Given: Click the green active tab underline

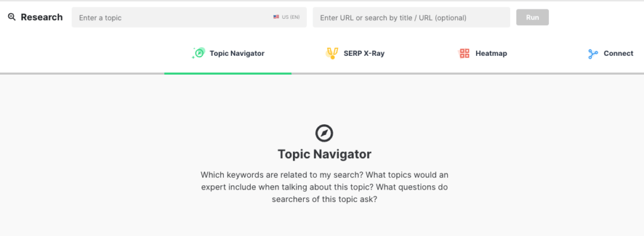Looking at the screenshot, I should pos(228,73).
